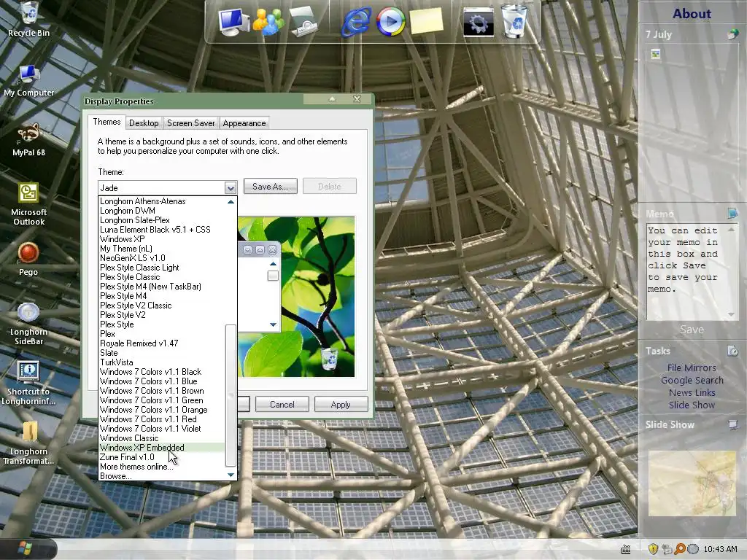
Task: Roll up Display Properties with the title-bar arrow
Action: coord(332,99)
